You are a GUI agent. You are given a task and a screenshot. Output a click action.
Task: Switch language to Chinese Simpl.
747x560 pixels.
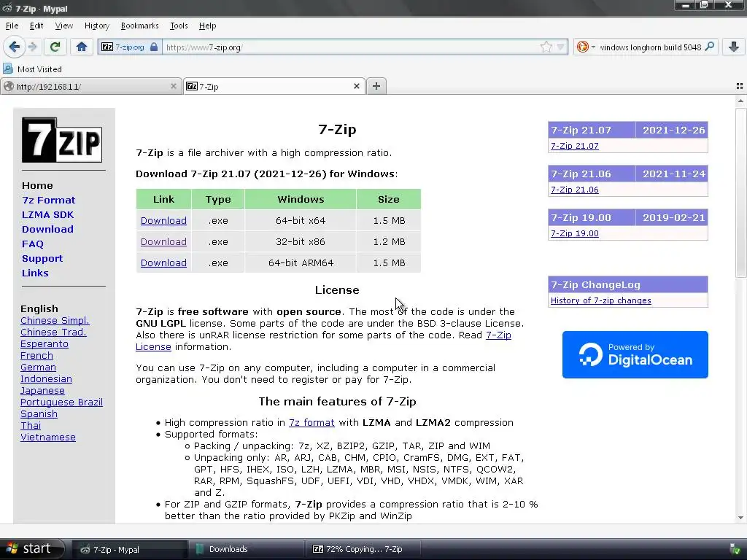(x=55, y=321)
